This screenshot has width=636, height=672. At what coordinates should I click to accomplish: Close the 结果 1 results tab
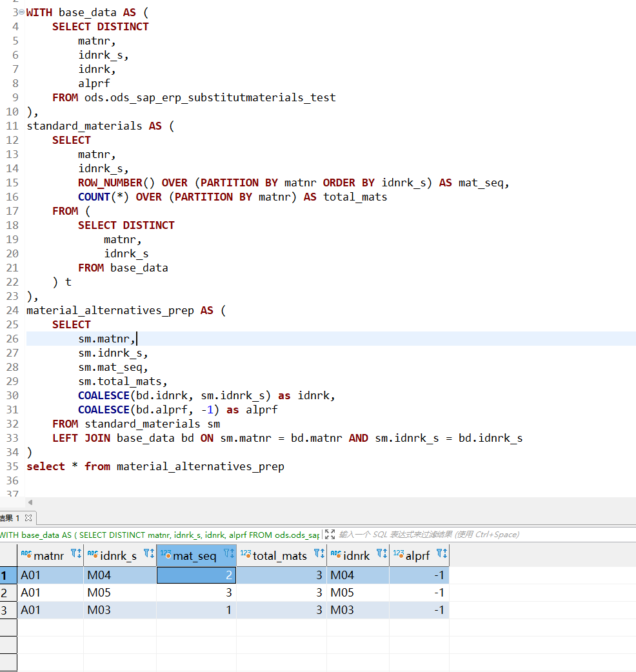(28, 518)
